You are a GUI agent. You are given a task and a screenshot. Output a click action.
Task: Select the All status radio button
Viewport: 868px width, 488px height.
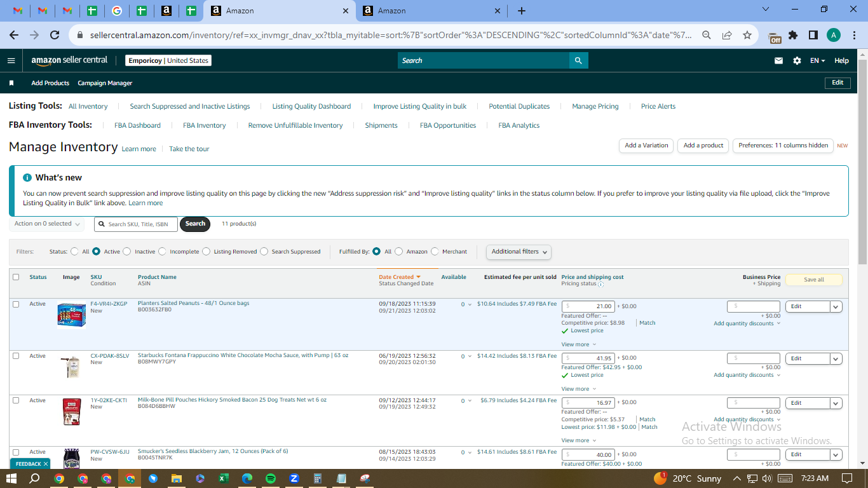pos(75,252)
